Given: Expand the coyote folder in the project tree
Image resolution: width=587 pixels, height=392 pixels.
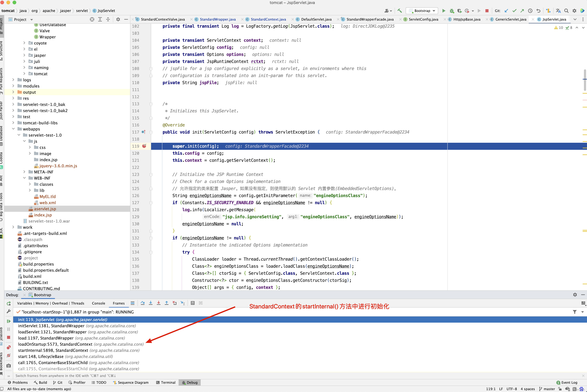Looking at the screenshot, I should point(24,43).
